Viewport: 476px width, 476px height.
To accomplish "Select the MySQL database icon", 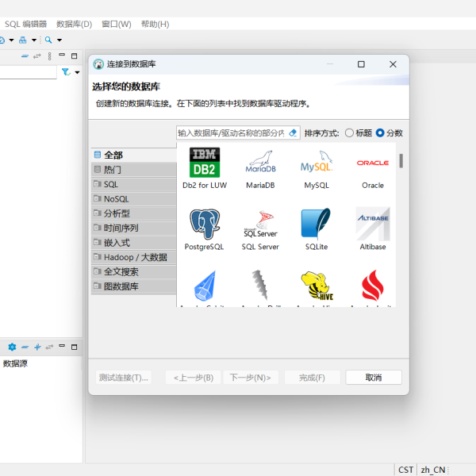I will [317, 168].
